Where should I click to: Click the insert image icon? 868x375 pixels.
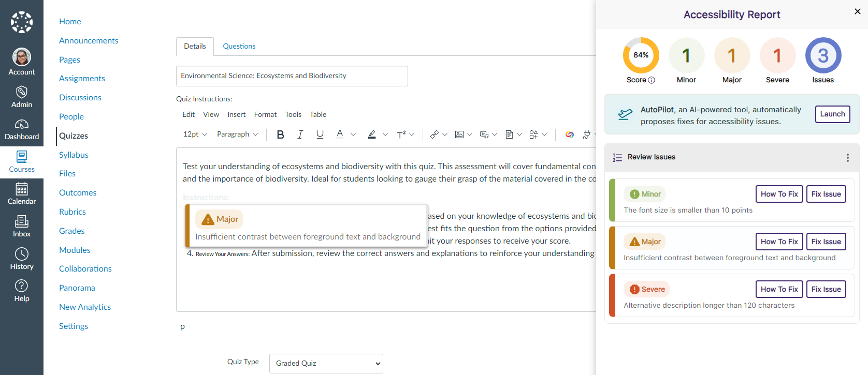pos(459,134)
